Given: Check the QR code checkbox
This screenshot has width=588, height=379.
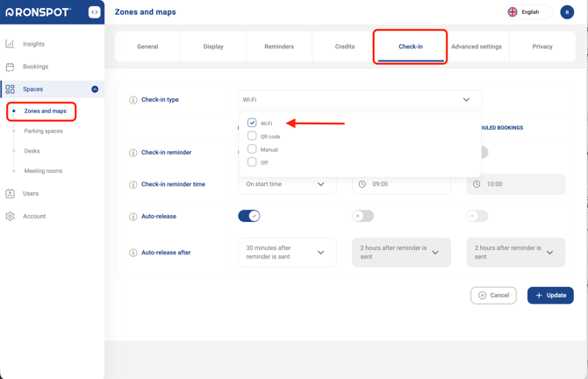Looking at the screenshot, I should pyautogui.click(x=252, y=136).
